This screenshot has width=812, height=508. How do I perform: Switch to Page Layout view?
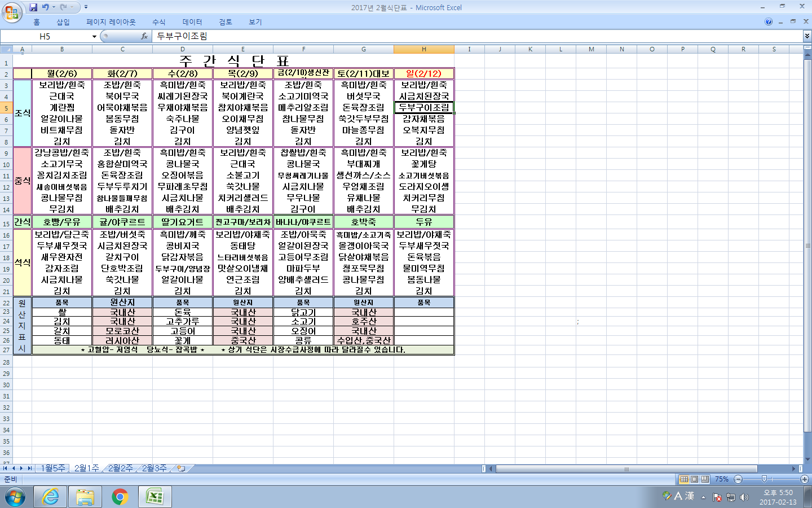point(695,479)
